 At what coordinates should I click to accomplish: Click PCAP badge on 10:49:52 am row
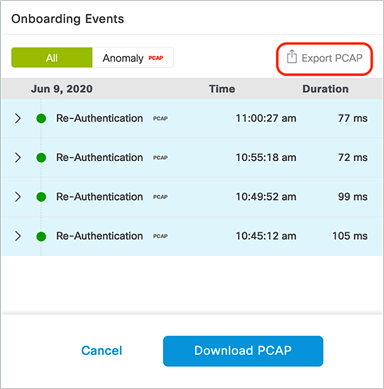tap(160, 197)
